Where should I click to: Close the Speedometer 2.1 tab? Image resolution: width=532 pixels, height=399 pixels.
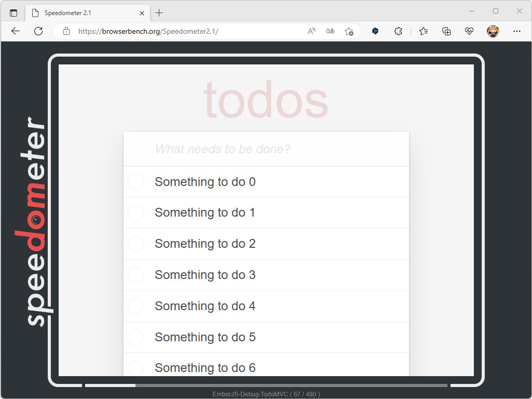[x=142, y=13]
